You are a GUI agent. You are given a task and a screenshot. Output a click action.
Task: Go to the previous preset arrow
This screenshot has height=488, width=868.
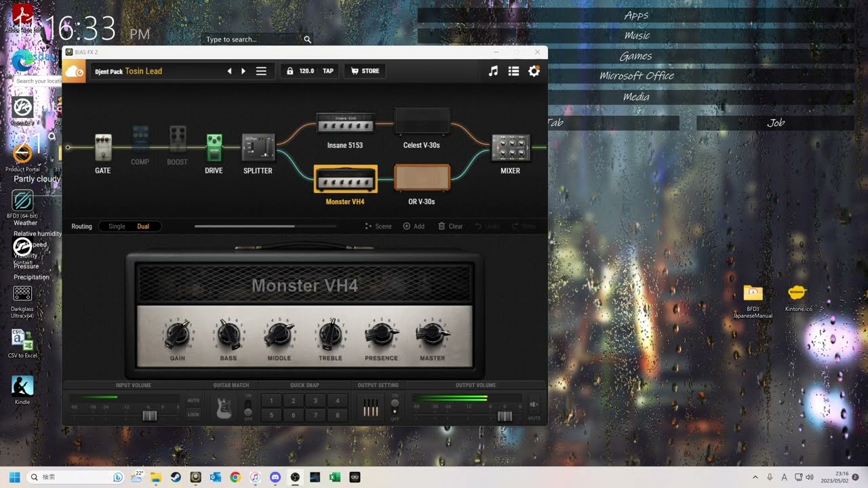click(x=229, y=71)
